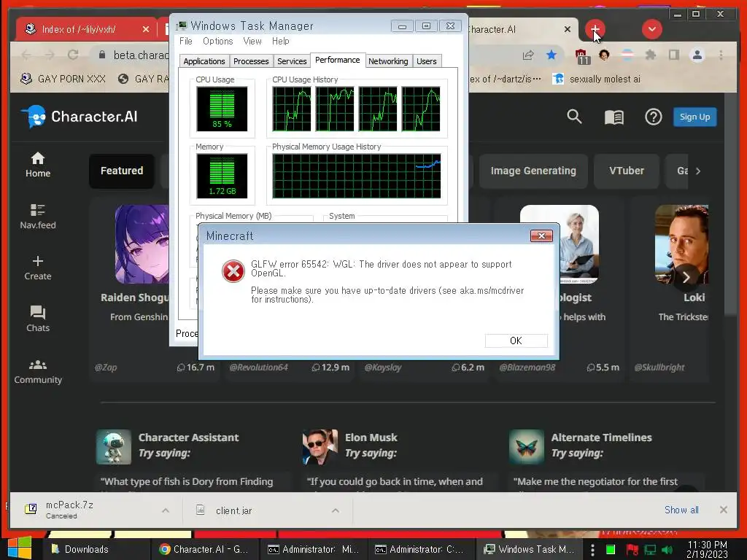
Task: Click the address bar URL field
Action: [142, 55]
